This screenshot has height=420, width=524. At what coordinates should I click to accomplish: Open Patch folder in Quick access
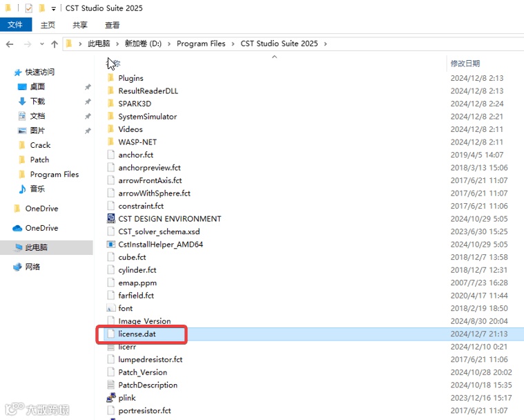(39, 160)
